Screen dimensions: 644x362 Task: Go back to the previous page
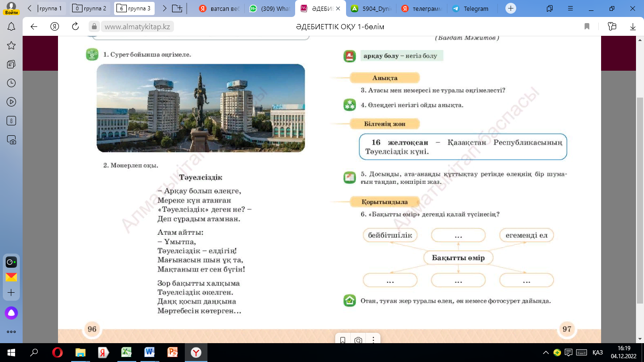34,27
